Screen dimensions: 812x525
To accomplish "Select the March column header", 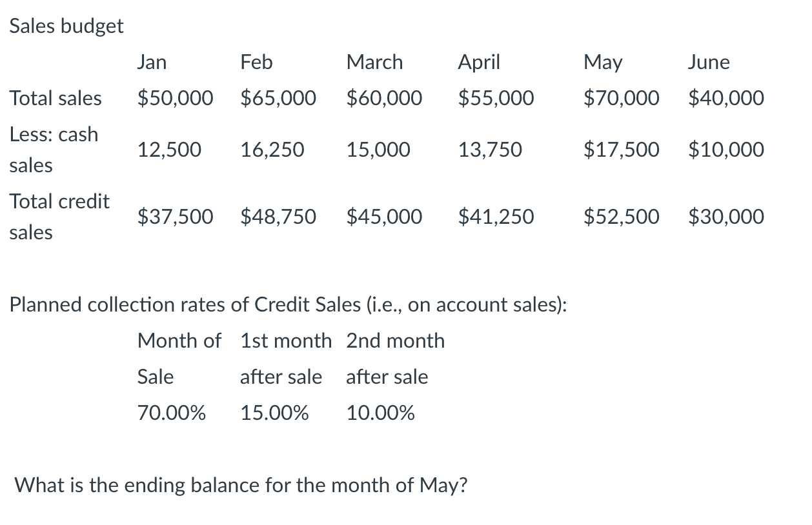I will pos(374,62).
